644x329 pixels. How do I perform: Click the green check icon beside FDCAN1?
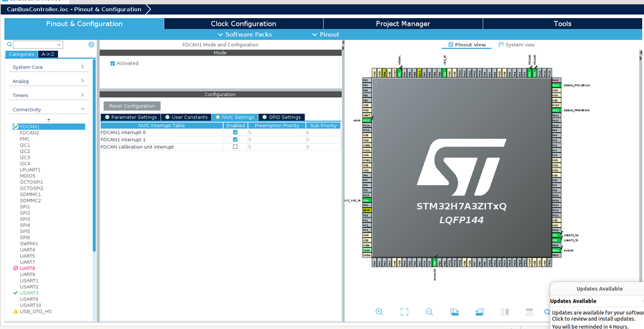[15, 126]
